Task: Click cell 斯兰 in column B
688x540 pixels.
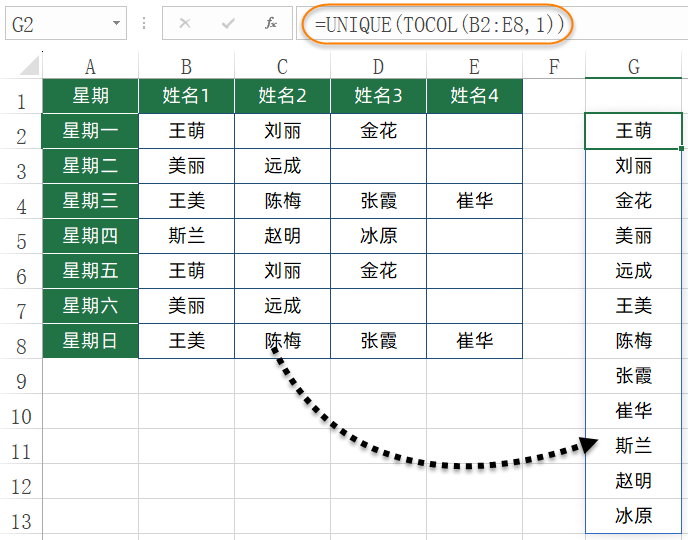Action: pyautogui.click(x=186, y=236)
